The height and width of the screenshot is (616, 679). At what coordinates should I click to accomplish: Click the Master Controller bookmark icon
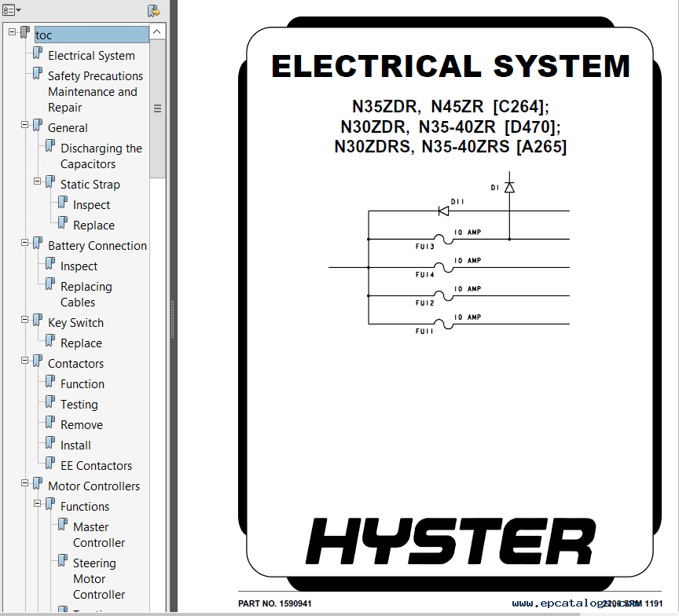(63, 525)
